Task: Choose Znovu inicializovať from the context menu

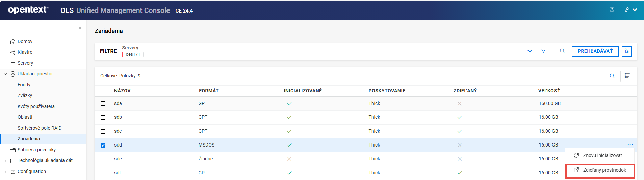Action: [602, 155]
